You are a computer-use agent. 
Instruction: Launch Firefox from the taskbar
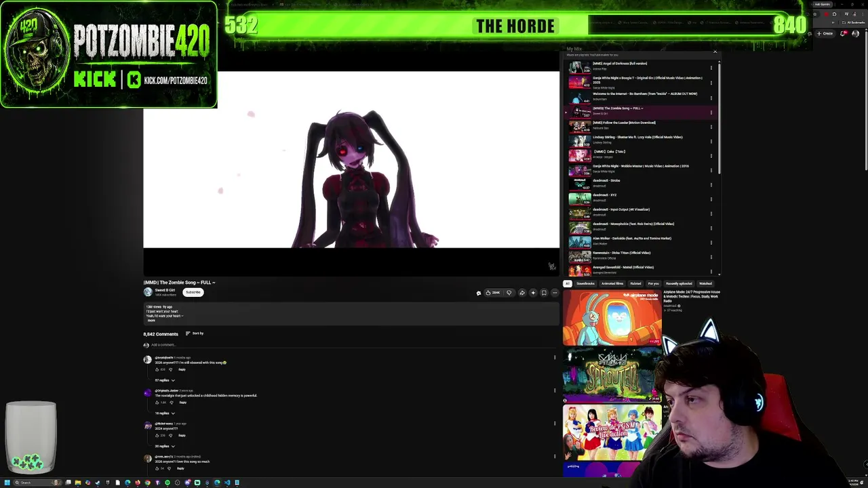click(138, 483)
